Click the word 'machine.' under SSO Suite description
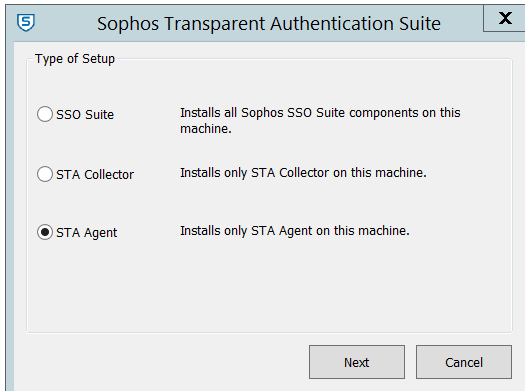The width and height of the screenshot is (525, 391). (206, 129)
